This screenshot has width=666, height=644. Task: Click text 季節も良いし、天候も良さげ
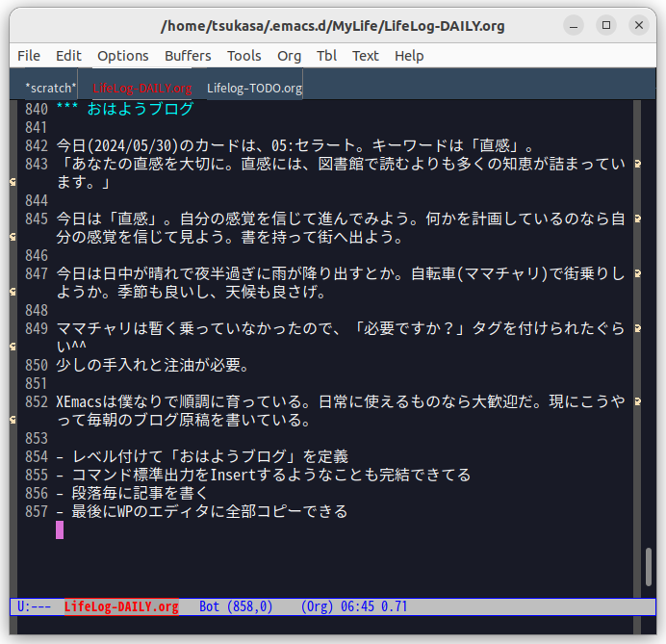[218, 292]
